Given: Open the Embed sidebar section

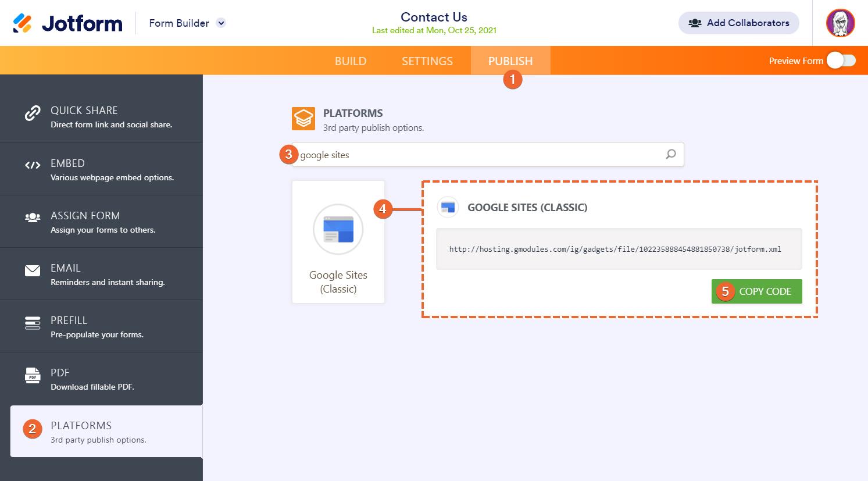Looking at the screenshot, I should click(x=101, y=169).
